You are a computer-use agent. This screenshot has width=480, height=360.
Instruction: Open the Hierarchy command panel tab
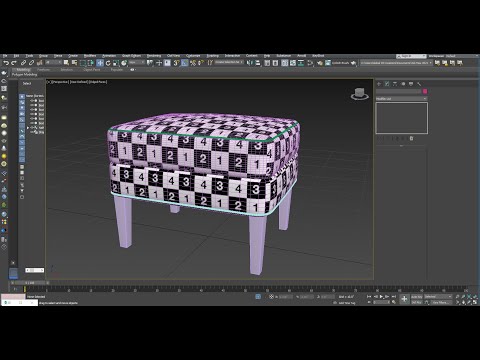(x=395, y=84)
